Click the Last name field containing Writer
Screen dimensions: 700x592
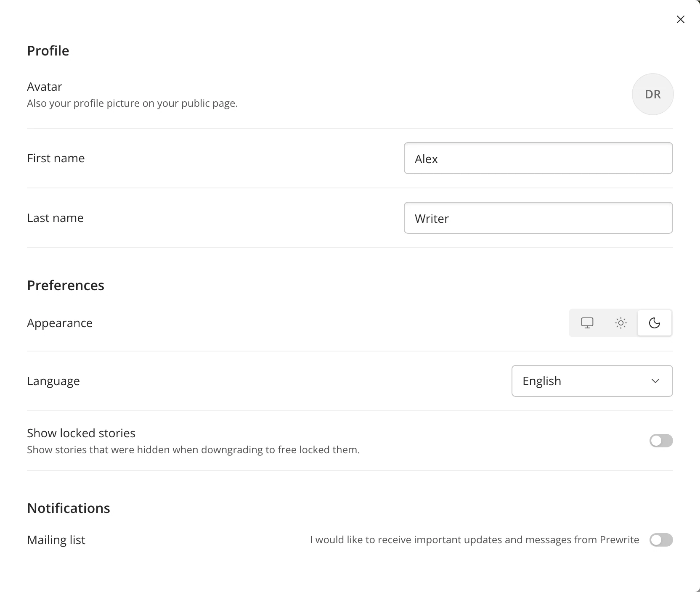(538, 218)
